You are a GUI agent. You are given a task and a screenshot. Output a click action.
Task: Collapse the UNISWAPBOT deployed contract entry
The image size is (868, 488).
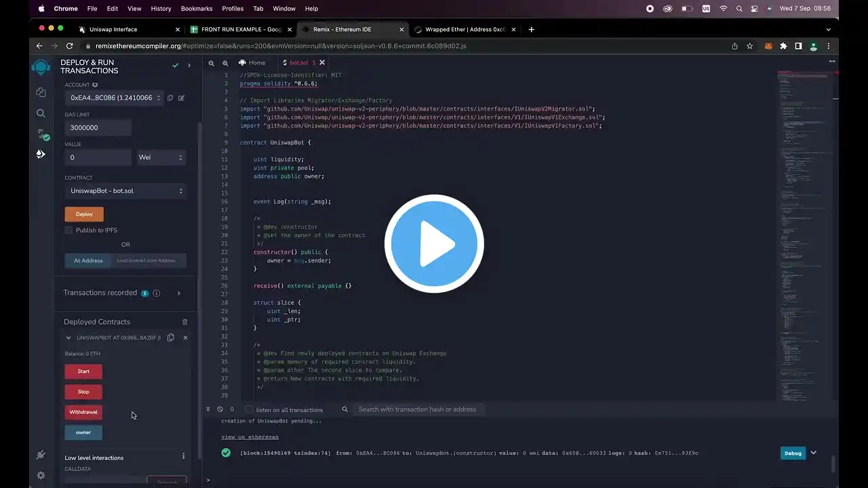68,338
